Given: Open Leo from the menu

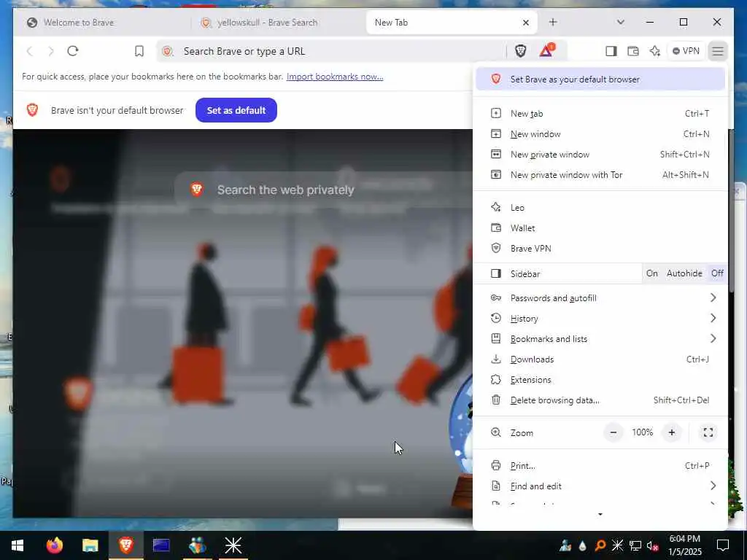Looking at the screenshot, I should click(x=600, y=208).
